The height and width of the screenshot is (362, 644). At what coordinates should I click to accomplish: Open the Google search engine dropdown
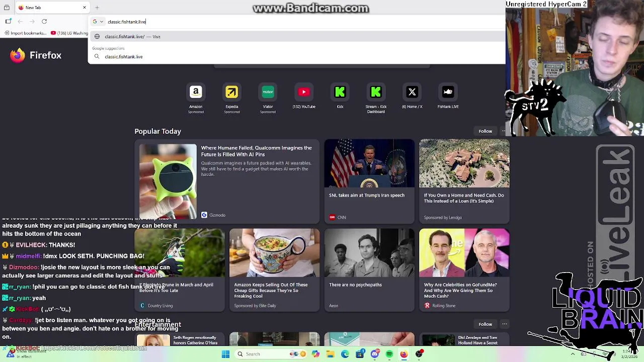(x=98, y=22)
